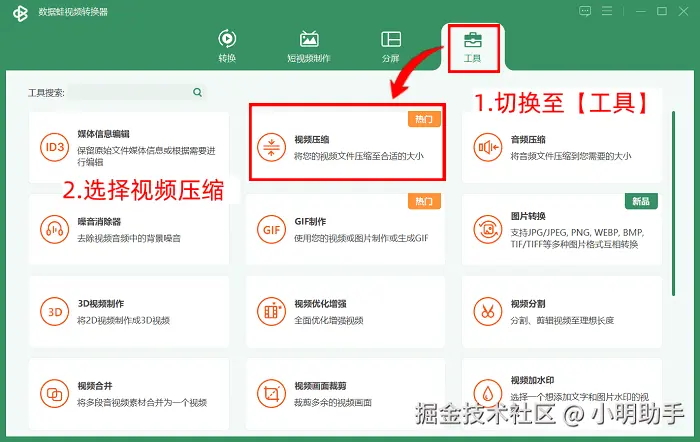The height and width of the screenshot is (442, 700).
Task: Click description 裁剪多余的视频画面
Action: point(333,403)
